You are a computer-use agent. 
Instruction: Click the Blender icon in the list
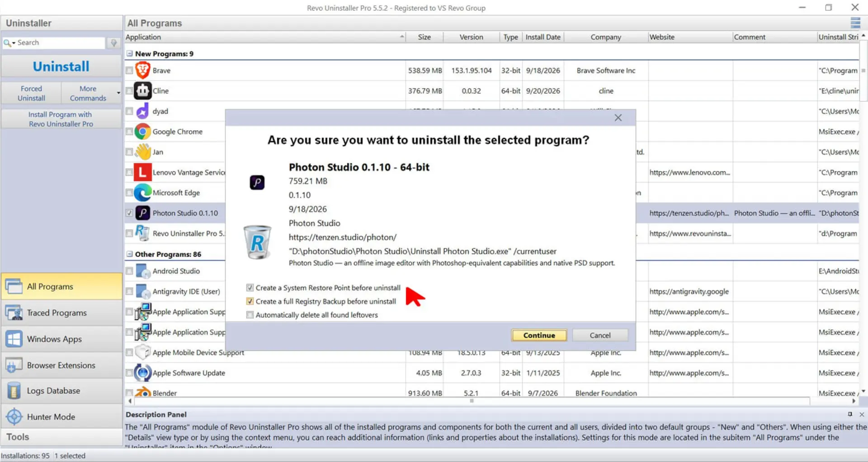pos(143,392)
